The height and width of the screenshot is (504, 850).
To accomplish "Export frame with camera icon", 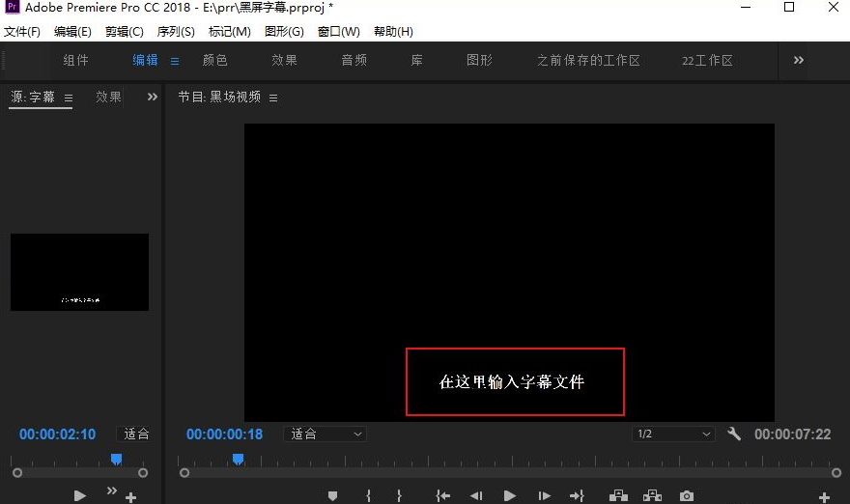I will [x=687, y=496].
